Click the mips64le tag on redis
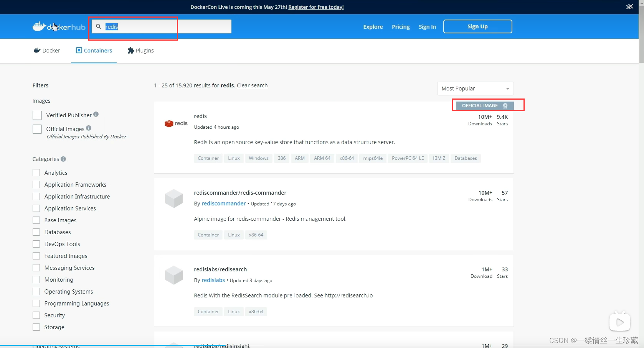The image size is (644, 348). (373, 158)
